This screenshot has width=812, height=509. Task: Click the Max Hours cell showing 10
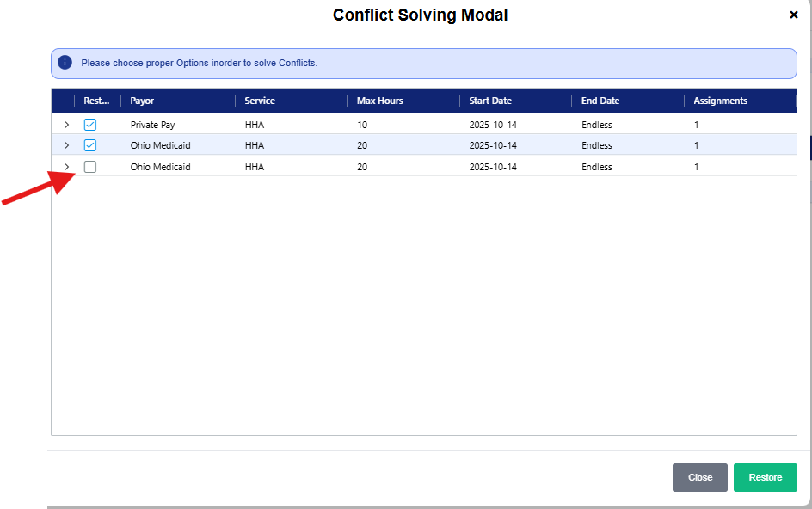point(362,125)
